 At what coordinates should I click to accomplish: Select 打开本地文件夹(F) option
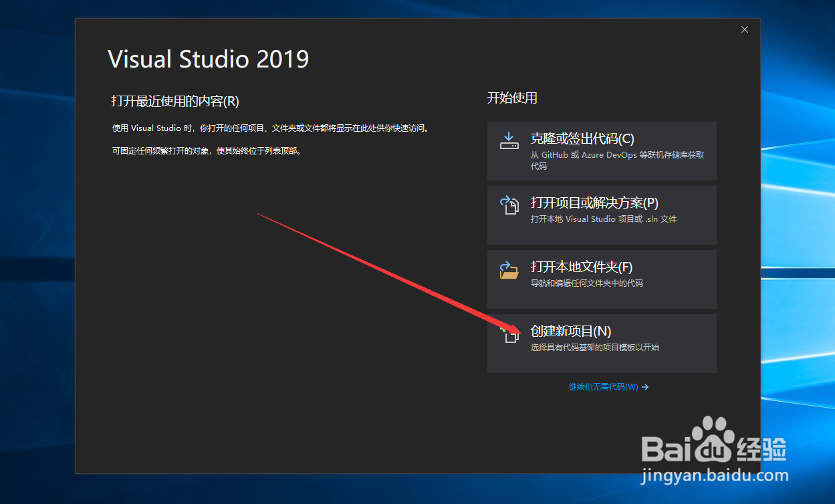(x=602, y=279)
